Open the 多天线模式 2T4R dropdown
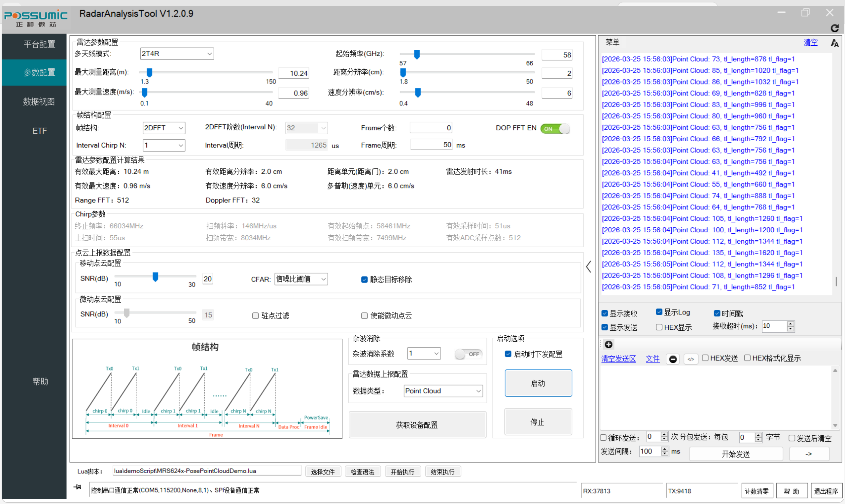Screen dimensions: 845x504 tap(177, 54)
